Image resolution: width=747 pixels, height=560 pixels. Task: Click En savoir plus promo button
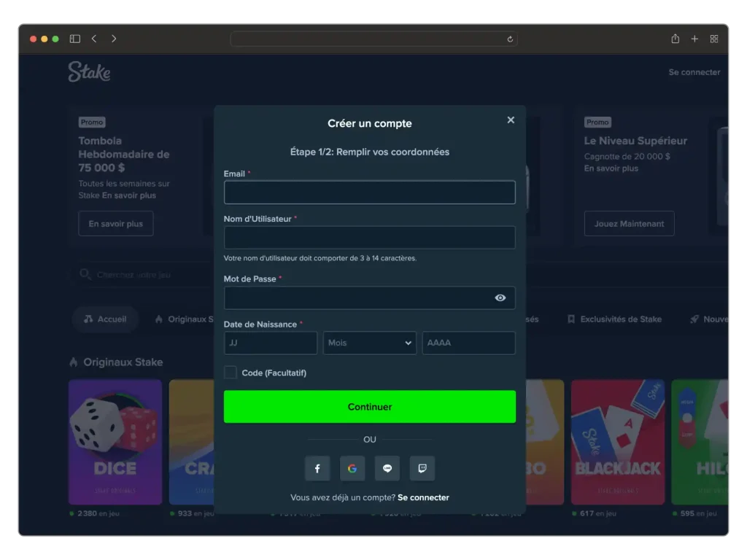(116, 224)
